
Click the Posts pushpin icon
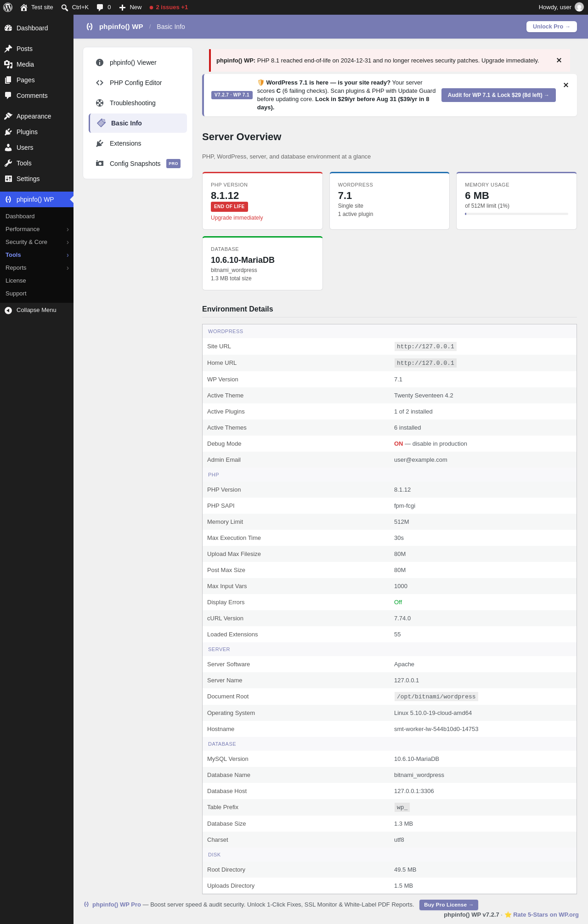coord(8,49)
